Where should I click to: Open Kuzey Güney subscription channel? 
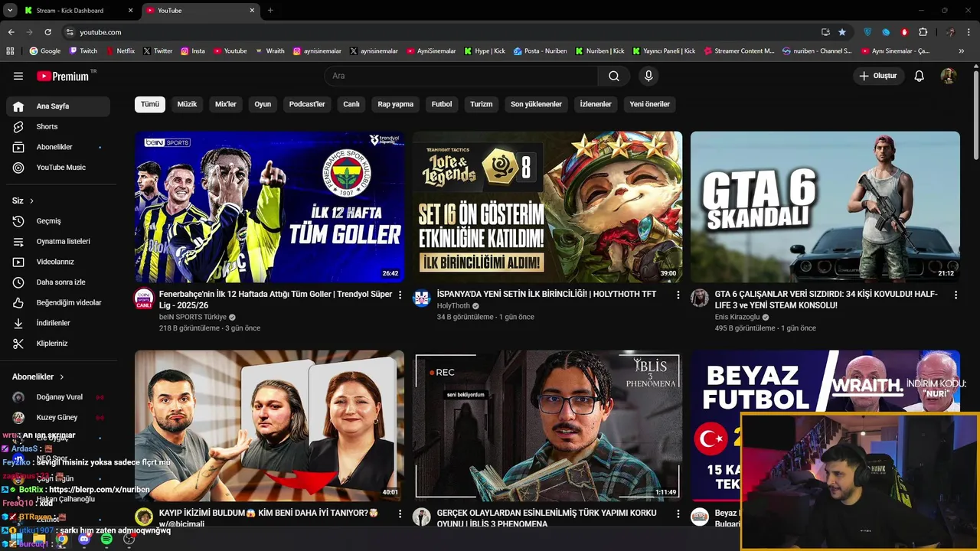(58, 418)
